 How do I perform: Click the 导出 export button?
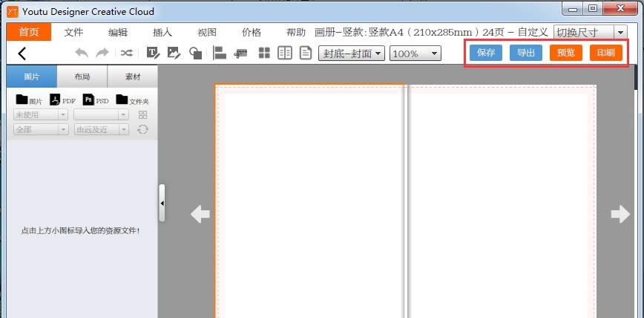(x=526, y=53)
